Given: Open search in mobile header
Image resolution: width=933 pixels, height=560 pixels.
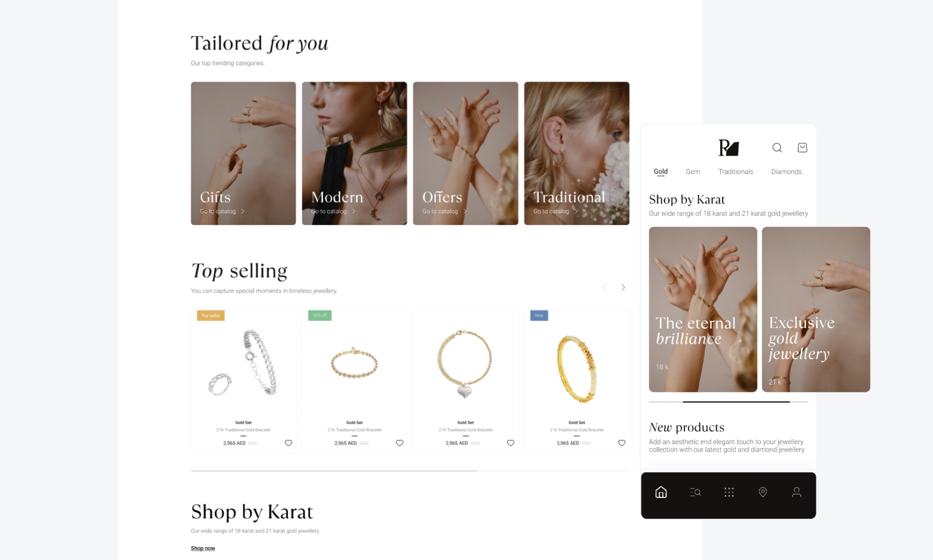Looking at the screenshot, I should pyautogui.click(x=777, y=147).
